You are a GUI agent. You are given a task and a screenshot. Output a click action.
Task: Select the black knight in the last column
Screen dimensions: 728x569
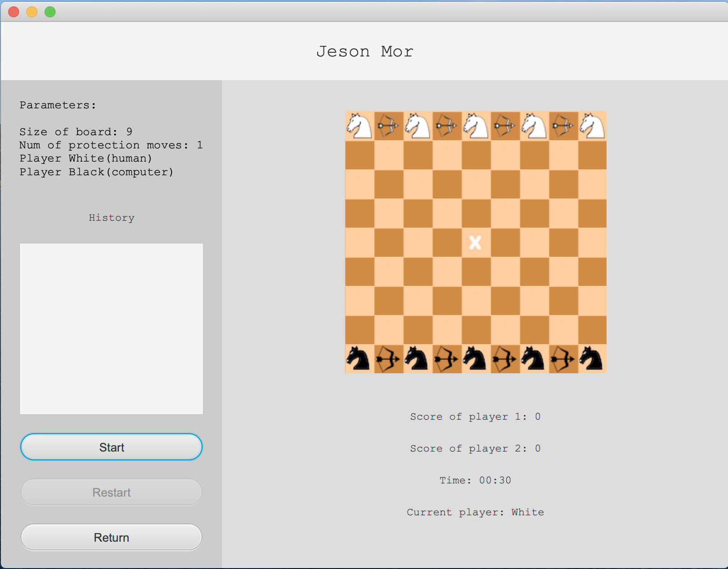coord(592,359)
